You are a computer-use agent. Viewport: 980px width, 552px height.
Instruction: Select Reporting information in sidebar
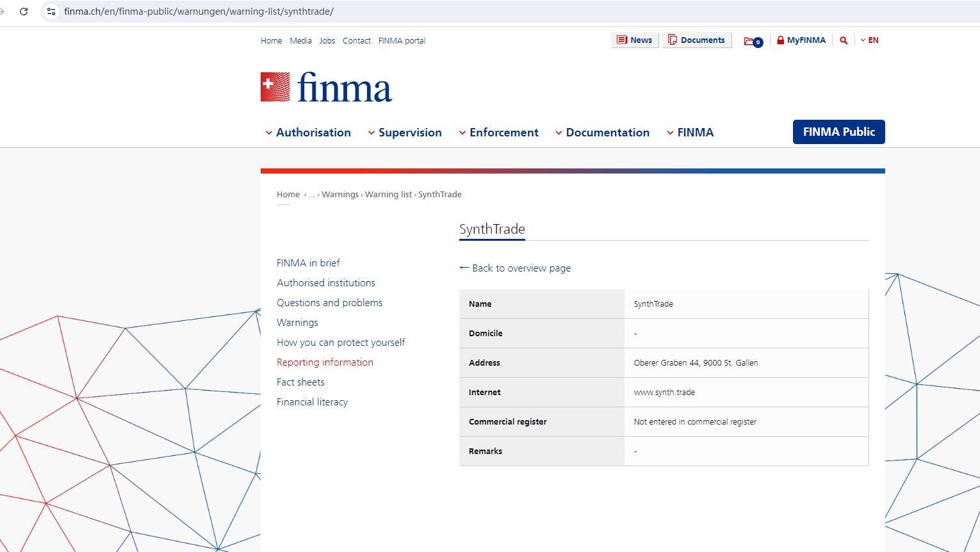pyautogui.click(x=325, y=362)
